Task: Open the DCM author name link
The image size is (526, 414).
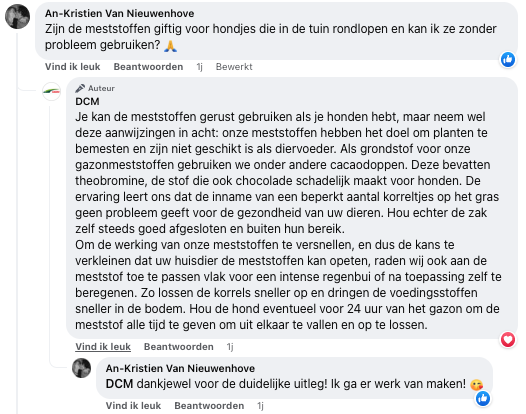Action: (x=87, y=101)
